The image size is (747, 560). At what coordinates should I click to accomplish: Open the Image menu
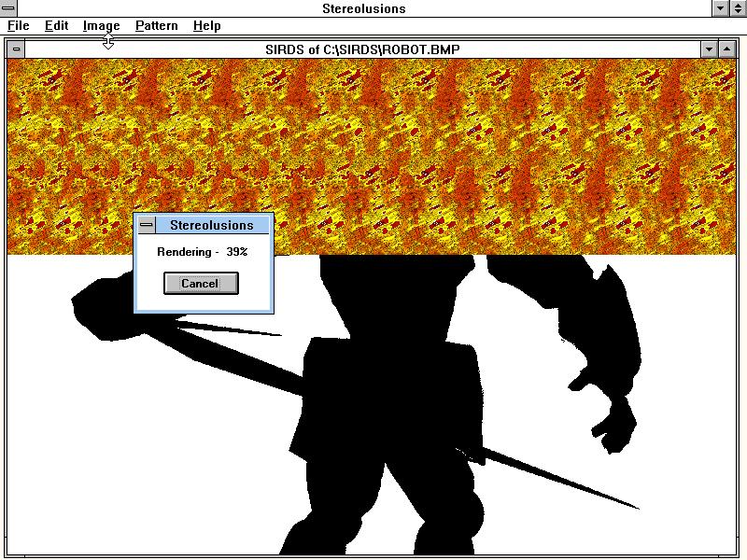(x=102, y=26)
